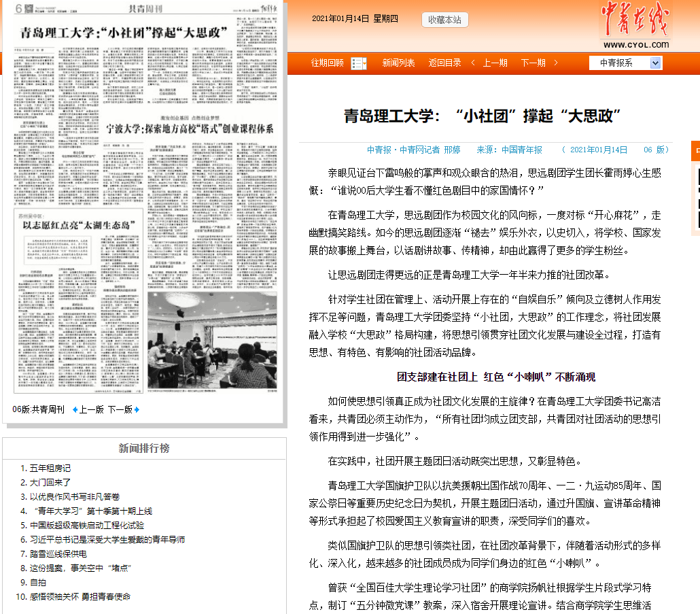
Task: Click the 中青在线 logo
Action: click(633, 26)
